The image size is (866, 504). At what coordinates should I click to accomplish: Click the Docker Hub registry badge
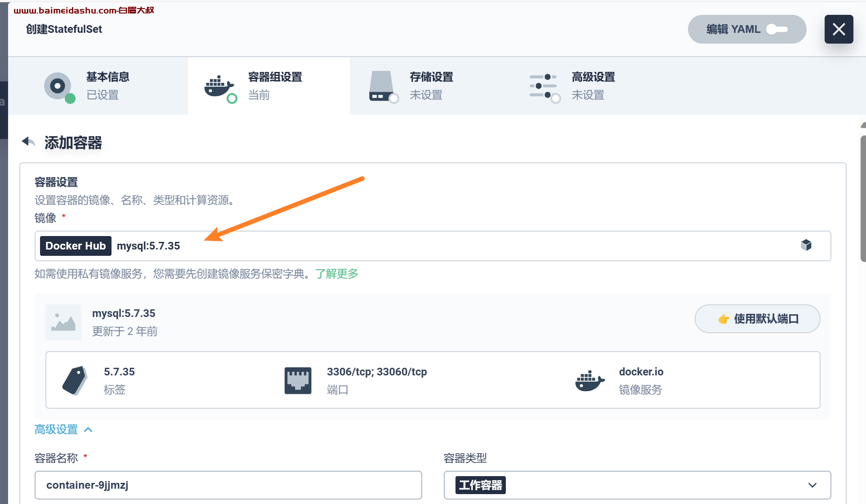(x=76, y=246)
